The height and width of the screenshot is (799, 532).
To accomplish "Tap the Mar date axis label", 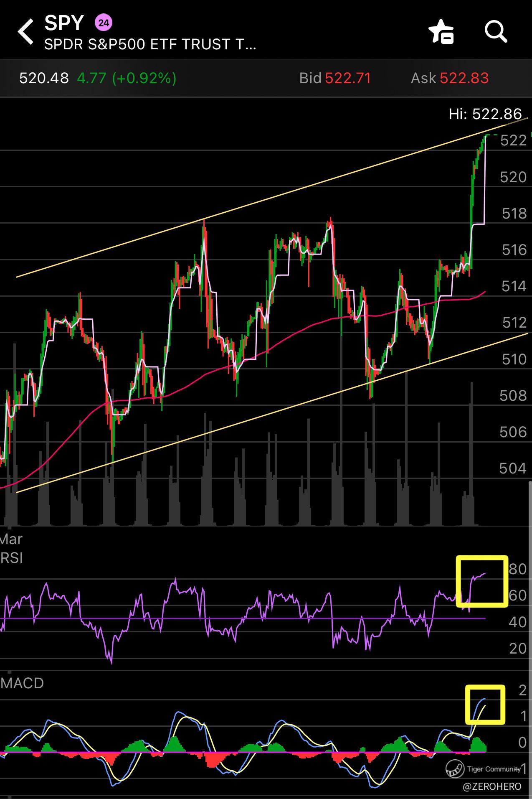I will [x=11, y=539].
